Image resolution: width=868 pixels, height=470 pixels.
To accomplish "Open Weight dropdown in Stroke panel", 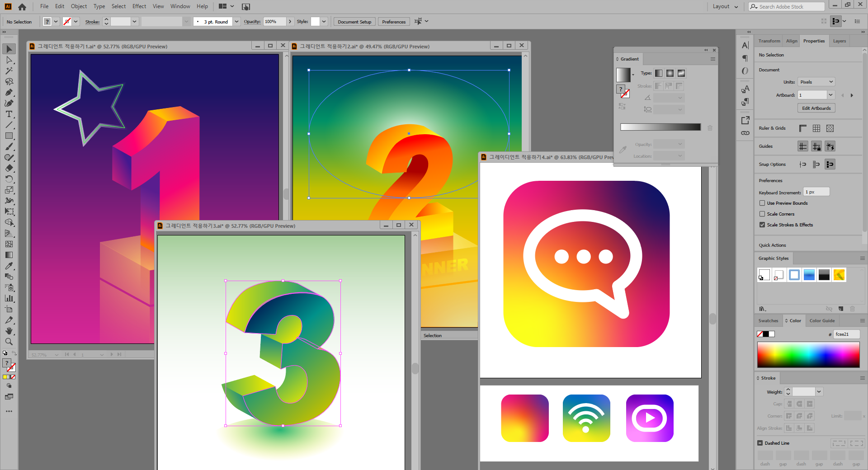I will pos(819,392).
